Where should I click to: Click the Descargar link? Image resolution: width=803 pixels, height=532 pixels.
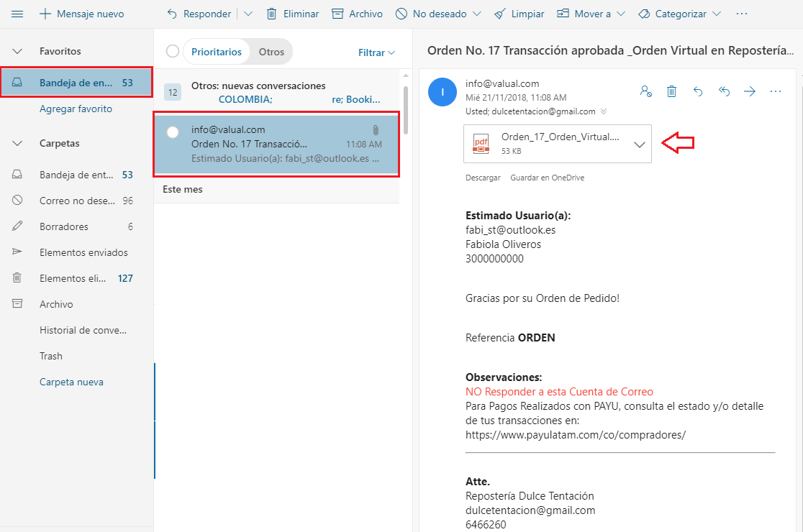pyautogui.click(x=482, y=178)
